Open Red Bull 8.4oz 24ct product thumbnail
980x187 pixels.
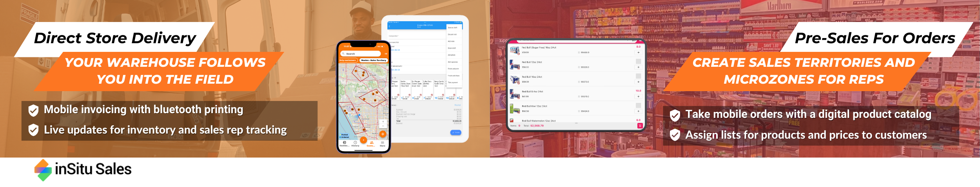point(515,94)
